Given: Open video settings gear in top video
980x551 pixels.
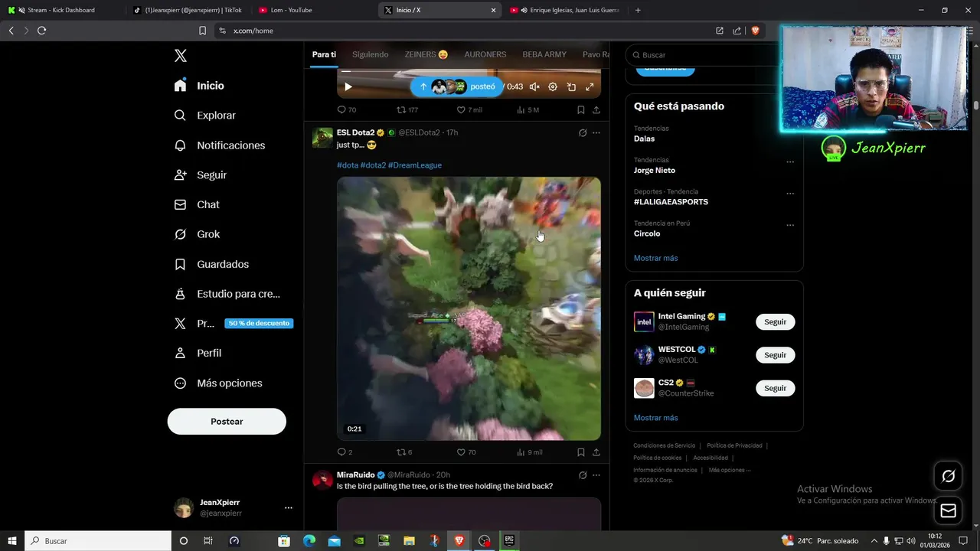Looking at the screenshot, I should click(553, 87).
